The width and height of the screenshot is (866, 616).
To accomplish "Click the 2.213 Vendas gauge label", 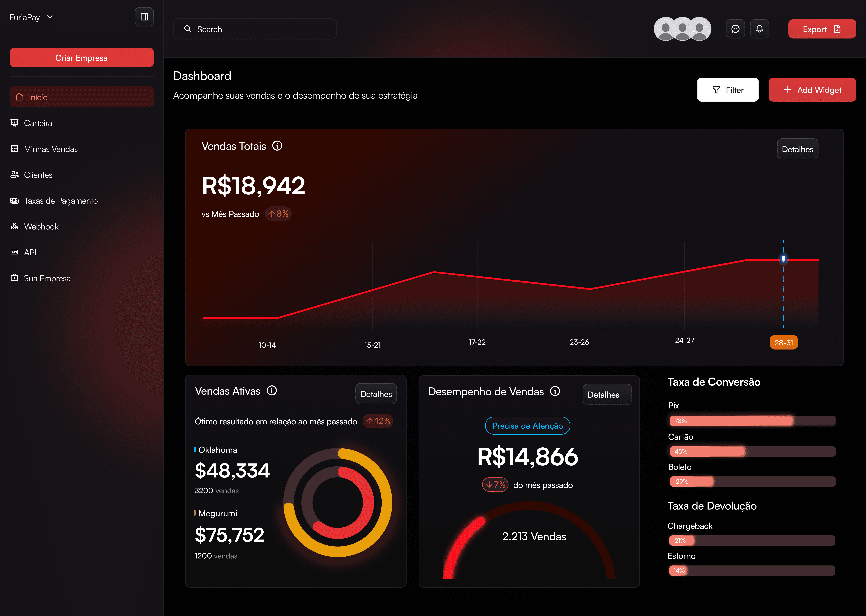I will [x=534, y=536].
